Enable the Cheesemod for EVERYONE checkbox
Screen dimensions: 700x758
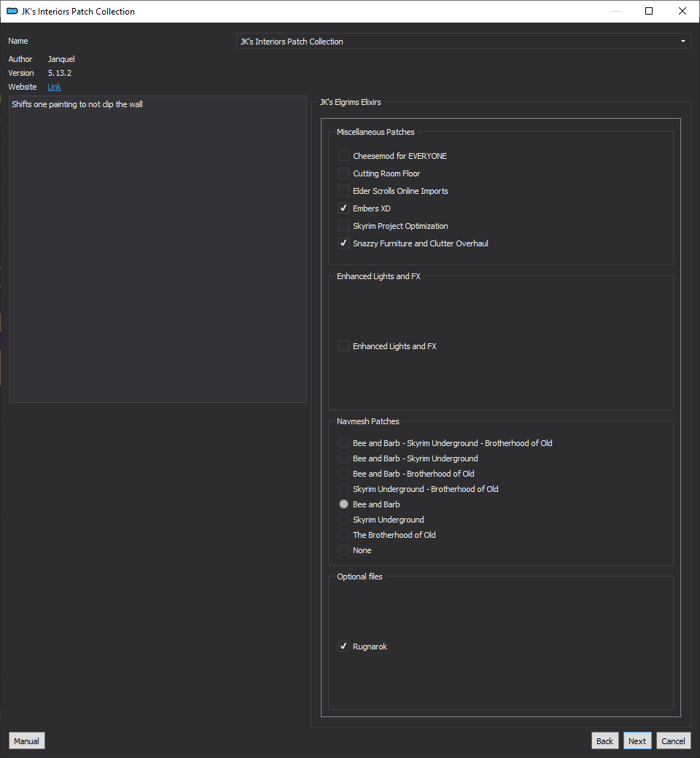tap(343, 156)
